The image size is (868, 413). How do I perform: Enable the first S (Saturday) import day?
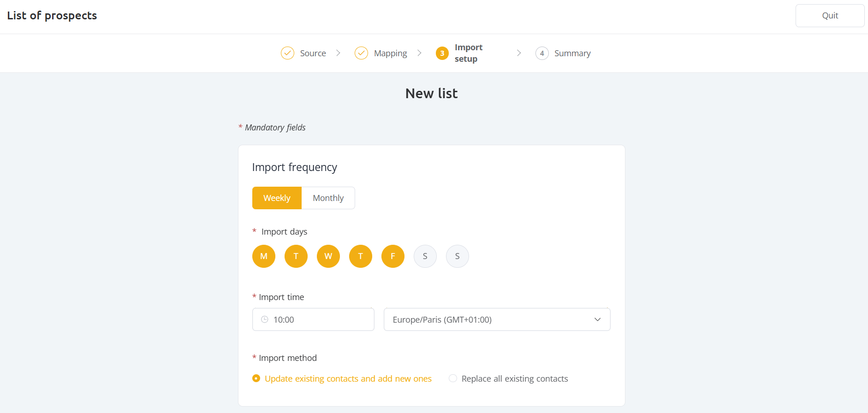click(425, 256)
